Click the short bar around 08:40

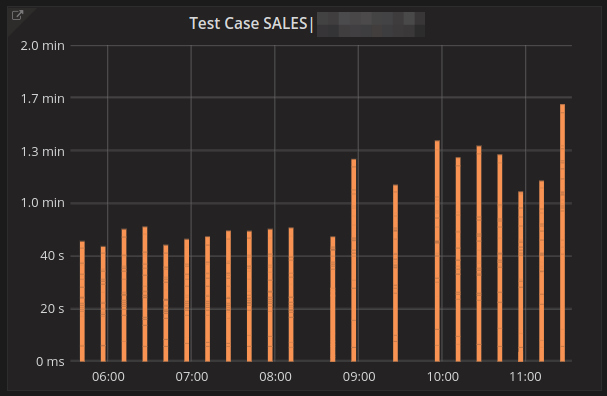[333, 299]
